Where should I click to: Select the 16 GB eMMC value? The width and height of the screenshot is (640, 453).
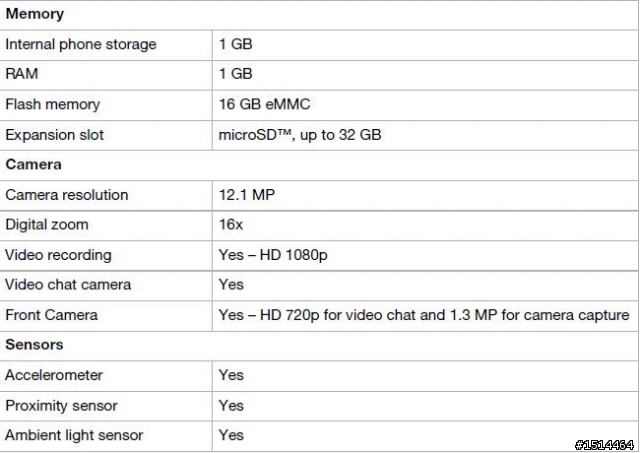[x=264, y=104]
